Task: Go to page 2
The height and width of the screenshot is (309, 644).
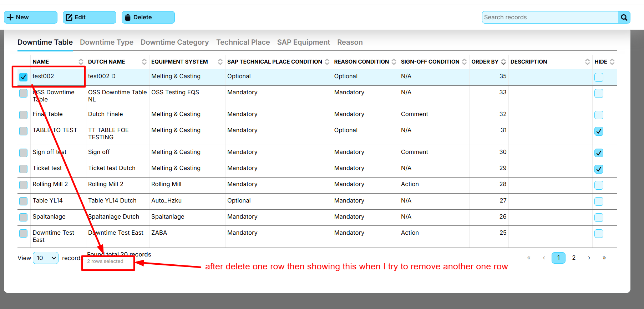Action: pyautogui.click(x=574, y=258)
